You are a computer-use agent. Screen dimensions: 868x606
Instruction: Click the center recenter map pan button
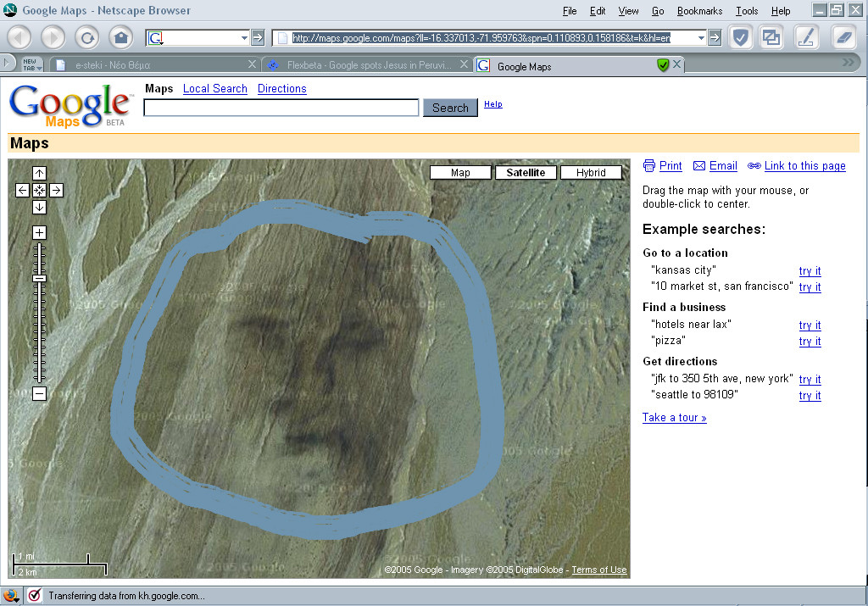pos(39,191)
